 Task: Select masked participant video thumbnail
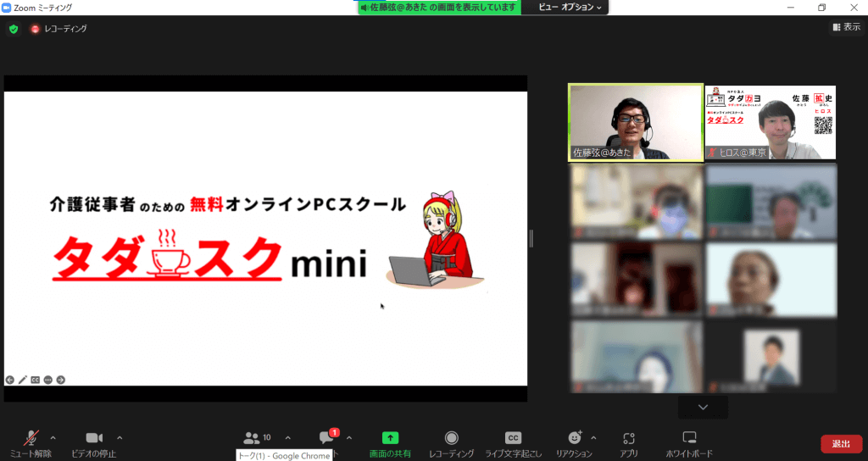click(x=637, y=202)
